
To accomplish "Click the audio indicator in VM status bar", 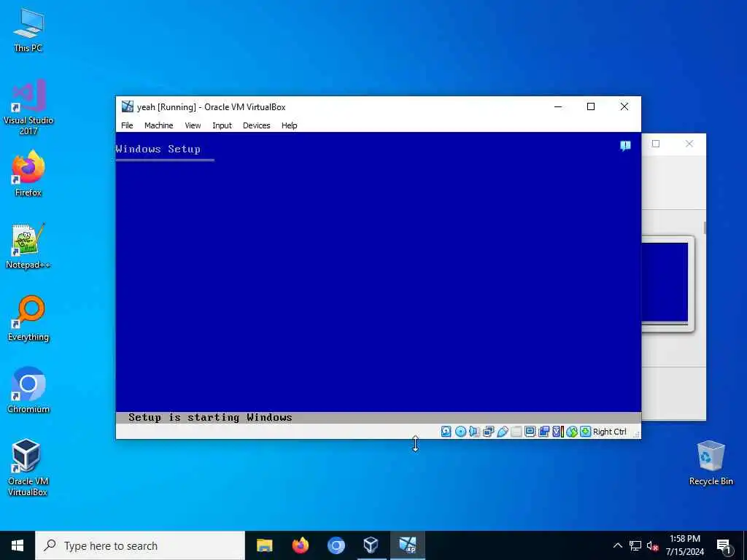I will click(474, 432).
